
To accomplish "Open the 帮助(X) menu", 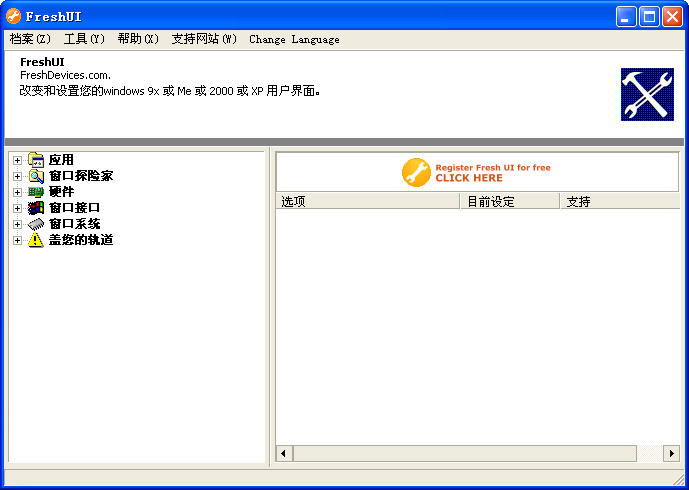I will tap(138, 39).
